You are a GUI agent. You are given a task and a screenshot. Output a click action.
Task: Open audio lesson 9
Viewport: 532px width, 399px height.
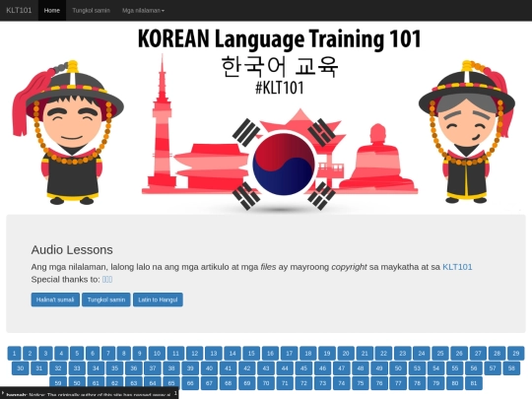(x=140, y=354)
